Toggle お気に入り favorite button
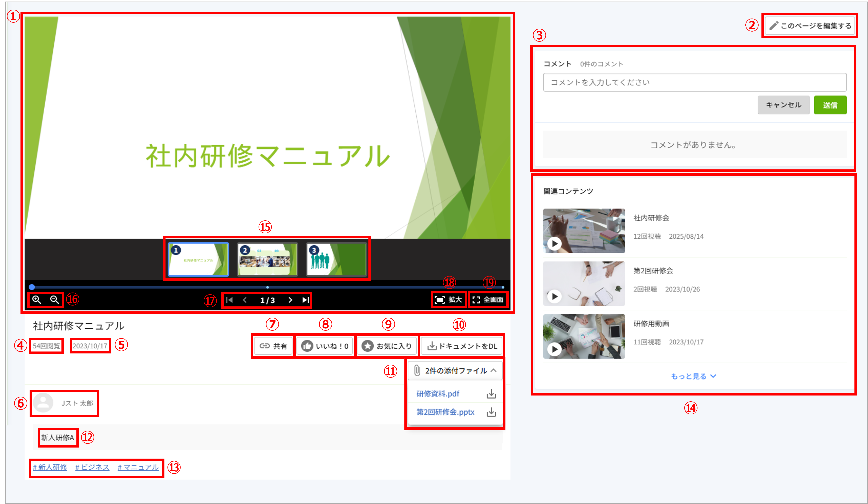 tap(387, 346)
